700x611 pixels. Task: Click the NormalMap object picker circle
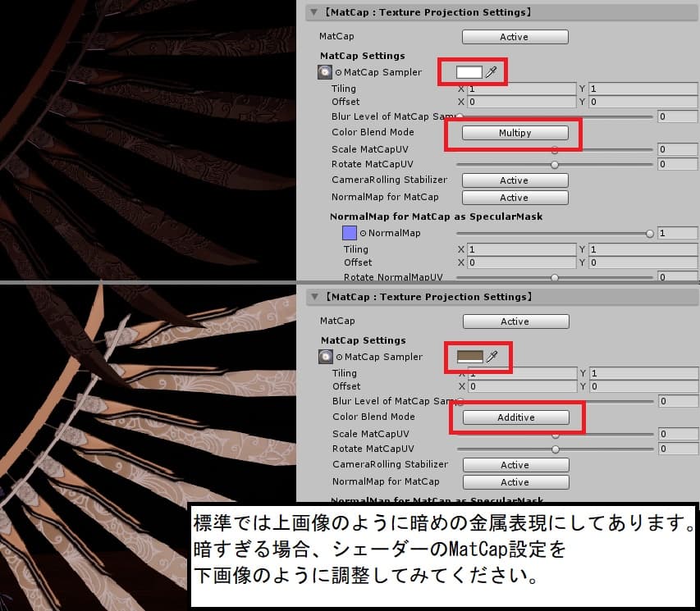[363, 234]
